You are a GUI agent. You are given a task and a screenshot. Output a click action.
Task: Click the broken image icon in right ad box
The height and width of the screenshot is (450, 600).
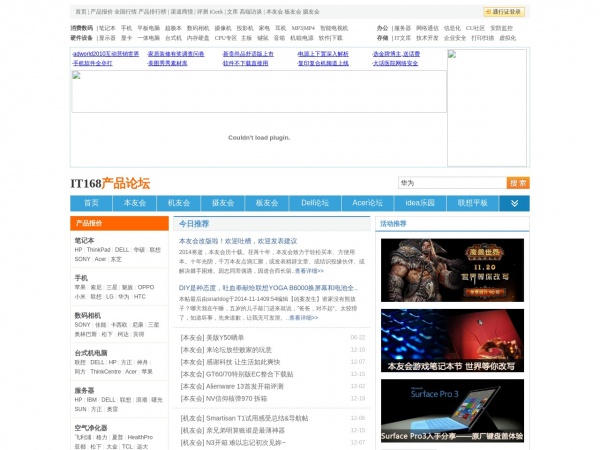(x=453, y=54)
